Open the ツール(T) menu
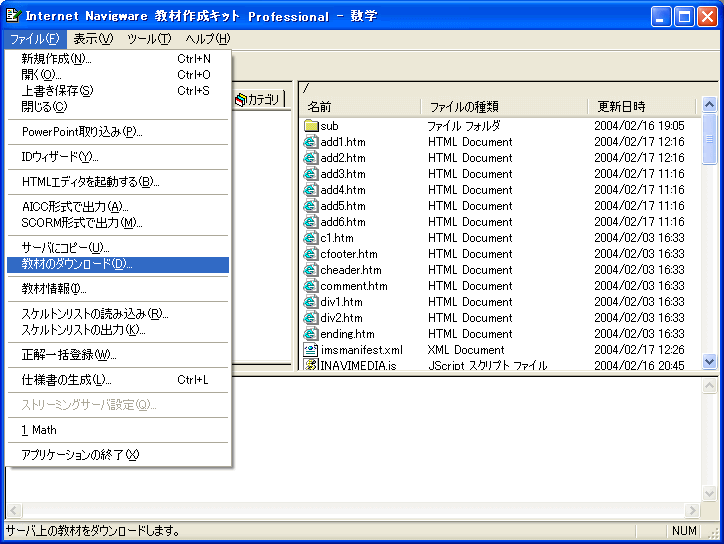The image size is (724, 544). (149, 39)
